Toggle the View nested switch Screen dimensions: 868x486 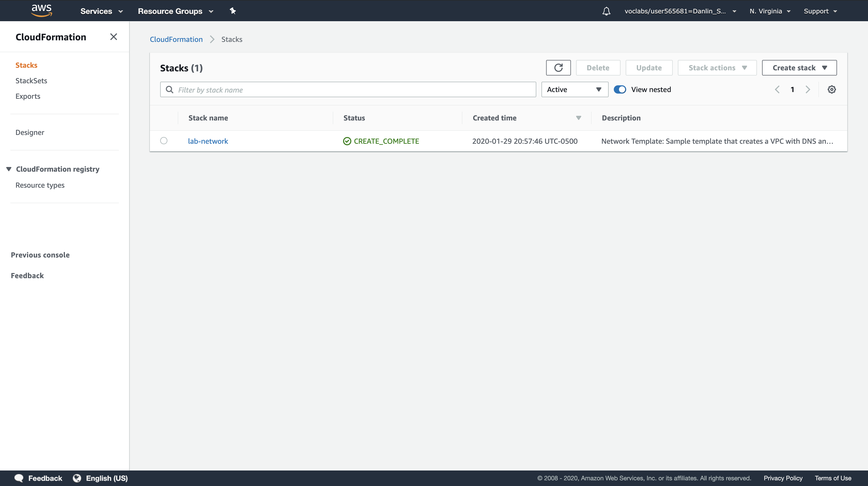tap(620, 89)
